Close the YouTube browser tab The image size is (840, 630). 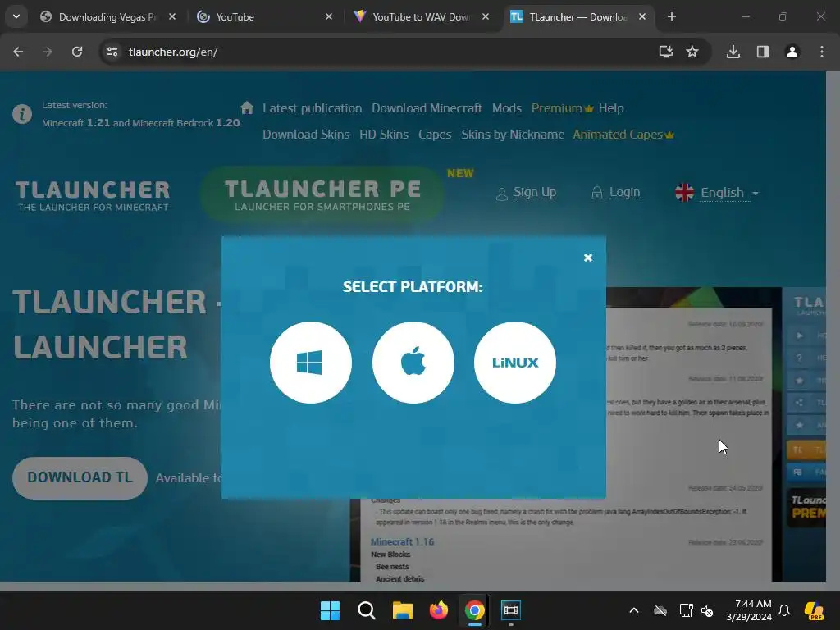point(329,17)
